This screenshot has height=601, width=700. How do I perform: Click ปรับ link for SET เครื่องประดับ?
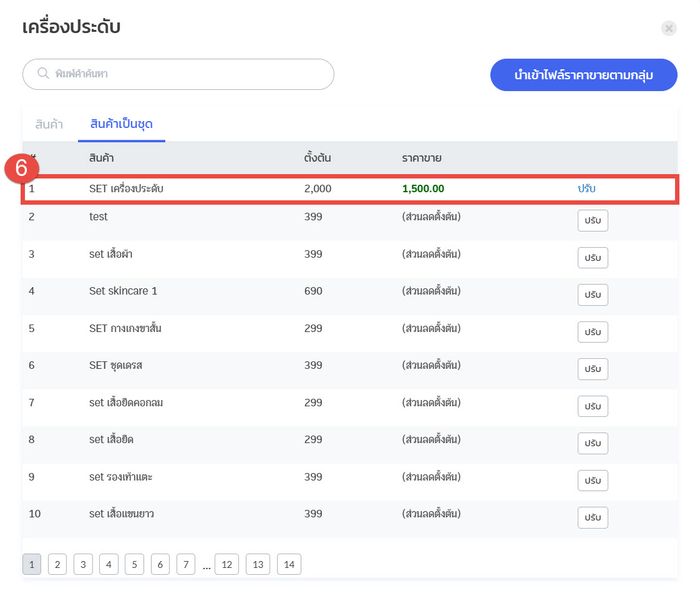click(586, 188)
